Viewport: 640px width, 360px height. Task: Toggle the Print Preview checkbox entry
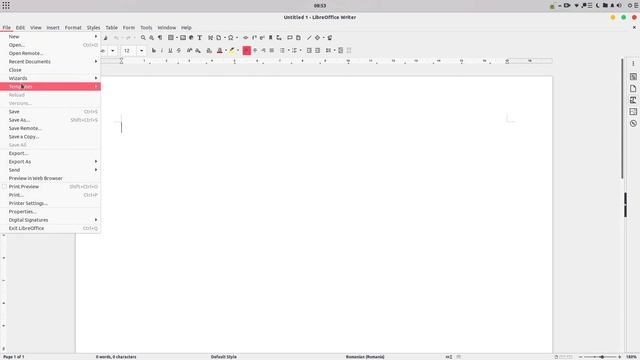tap(50, 187)
